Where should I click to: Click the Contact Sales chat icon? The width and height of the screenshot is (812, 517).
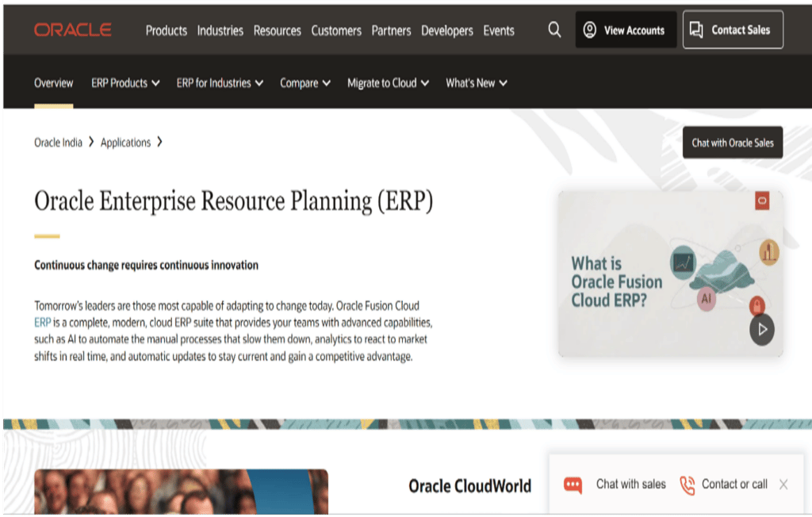[x=696, y=30]
